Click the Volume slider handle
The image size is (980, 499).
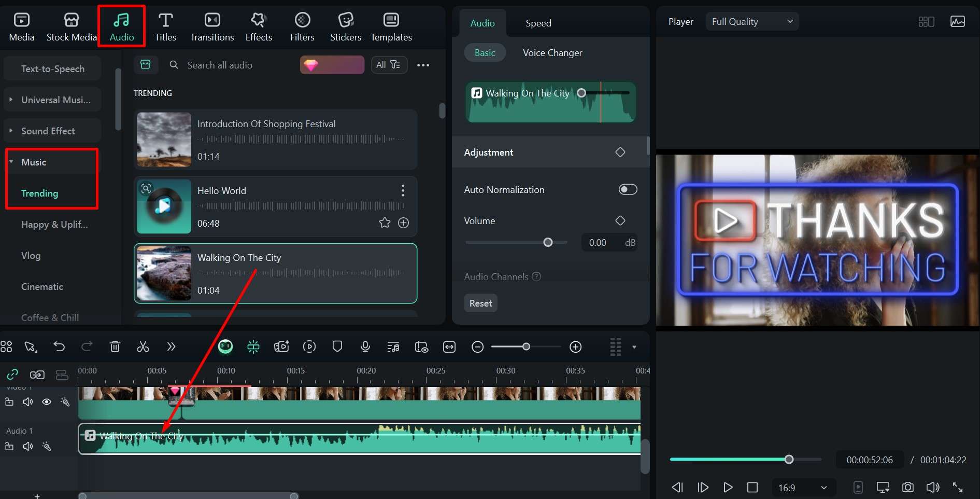(x=548, y=242)
